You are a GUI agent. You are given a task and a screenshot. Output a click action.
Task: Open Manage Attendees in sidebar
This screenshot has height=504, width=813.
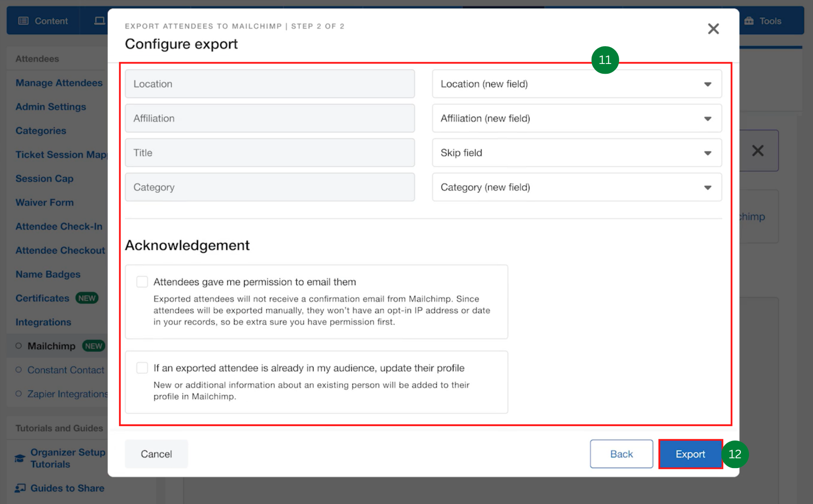pyautogui.click(x=59, y=83)
